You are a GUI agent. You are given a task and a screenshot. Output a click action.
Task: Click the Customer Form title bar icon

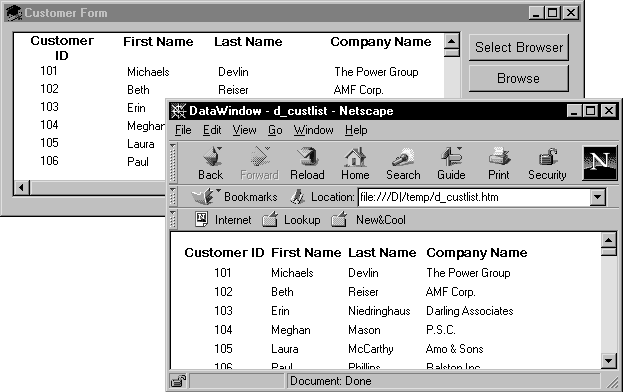coord(14,13)
